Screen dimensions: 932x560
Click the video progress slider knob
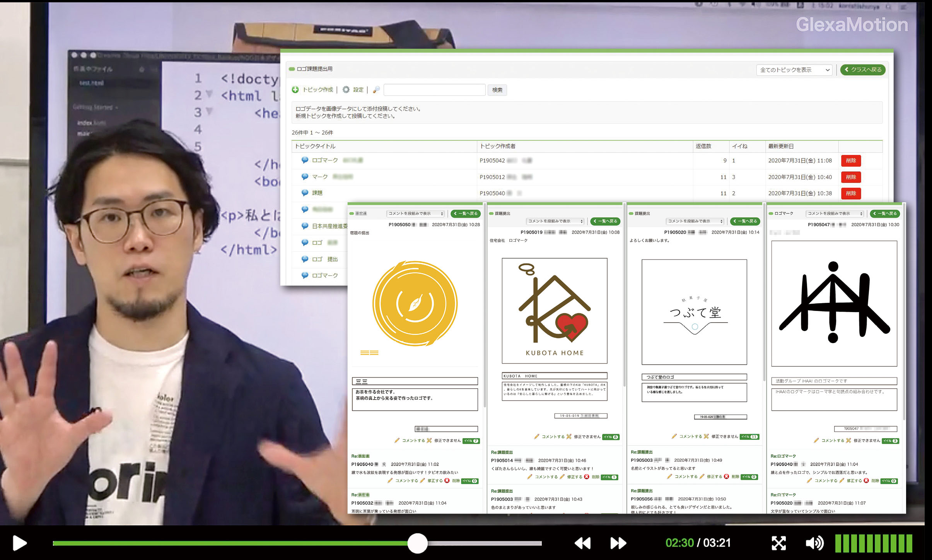tap(418, 543)
